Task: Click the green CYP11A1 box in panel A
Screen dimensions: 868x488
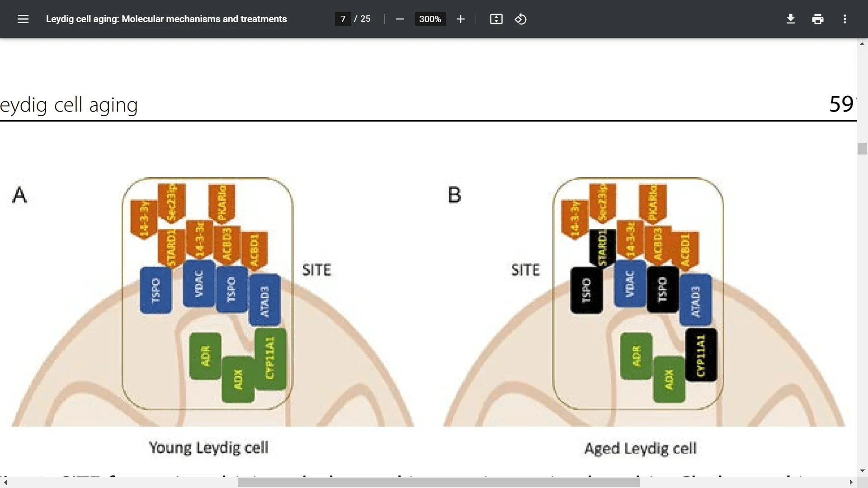Action: [x=270, y=359]
